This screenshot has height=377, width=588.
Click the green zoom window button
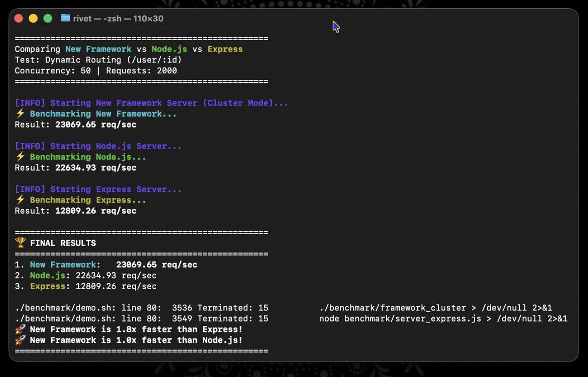(x=48, y=18)
